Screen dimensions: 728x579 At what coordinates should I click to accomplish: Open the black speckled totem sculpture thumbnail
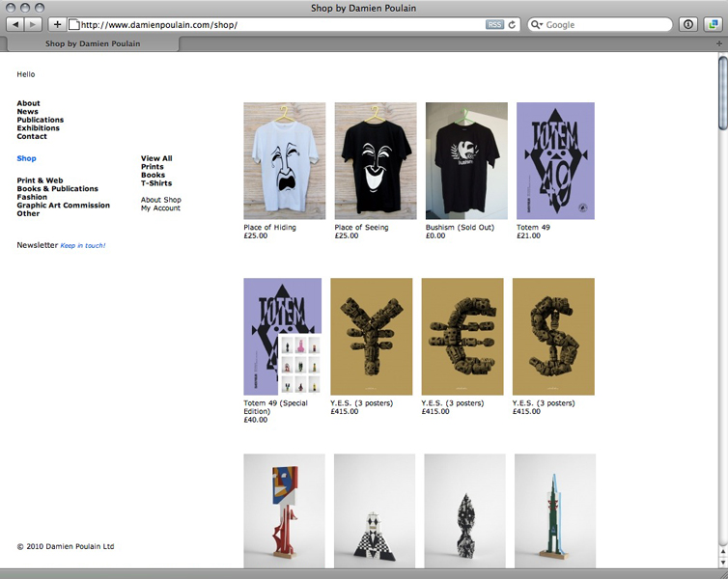point(464,510)
